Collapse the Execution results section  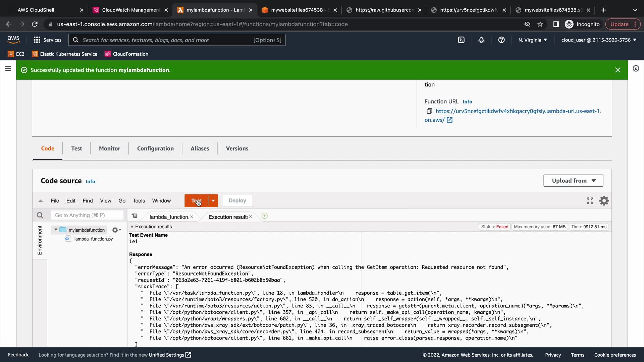(132, 227)
